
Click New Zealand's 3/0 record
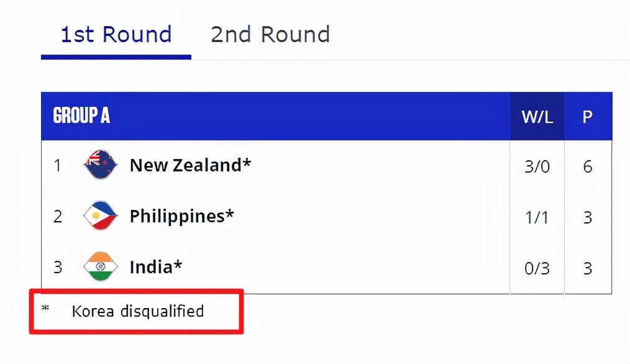coord(537,166)
